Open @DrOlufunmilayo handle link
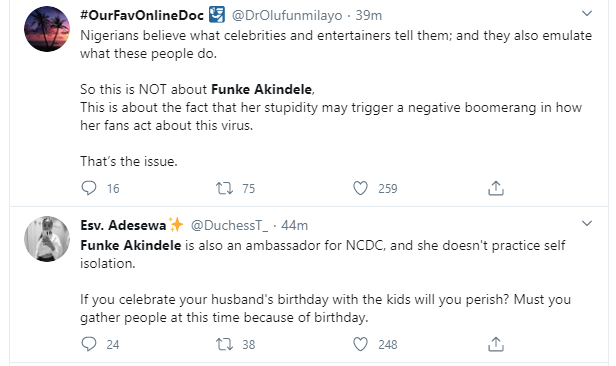This screenshot has height=366, width=616. (287, 15)
